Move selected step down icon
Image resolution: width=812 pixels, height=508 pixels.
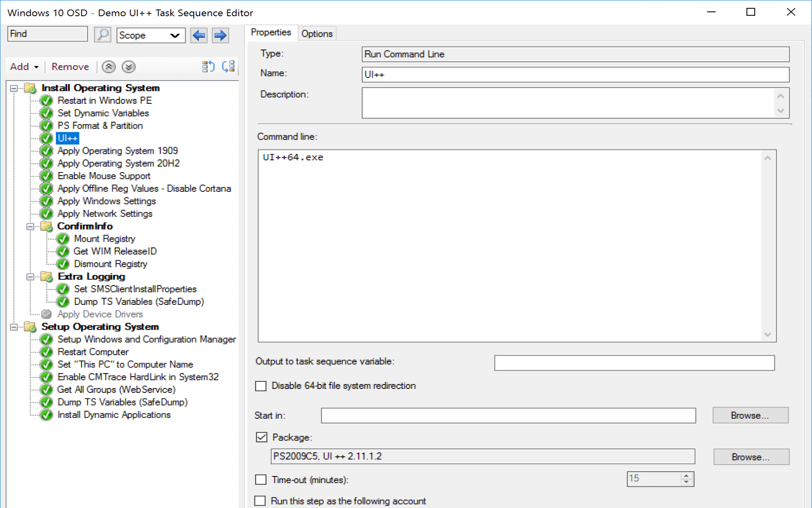click(128, 67)
